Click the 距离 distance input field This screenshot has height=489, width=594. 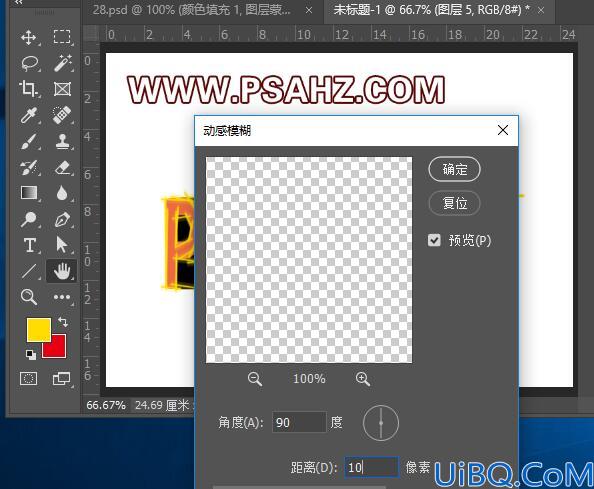pos(372,467)
